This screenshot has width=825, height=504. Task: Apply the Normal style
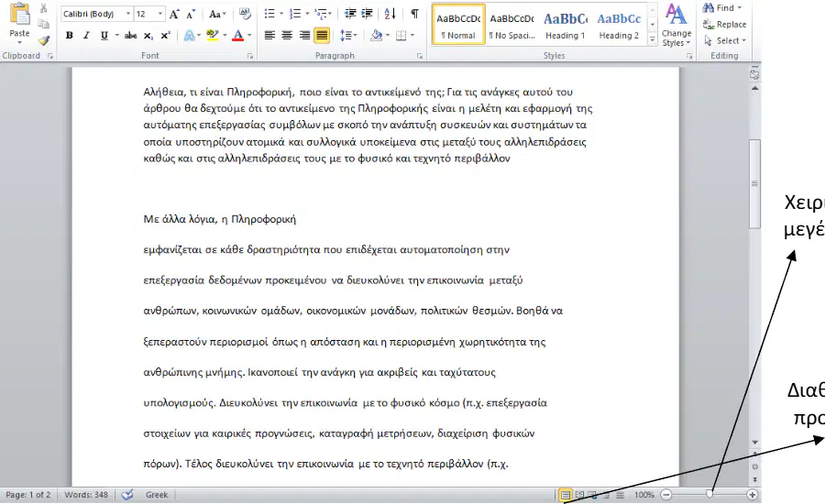(x=458, y=24)
